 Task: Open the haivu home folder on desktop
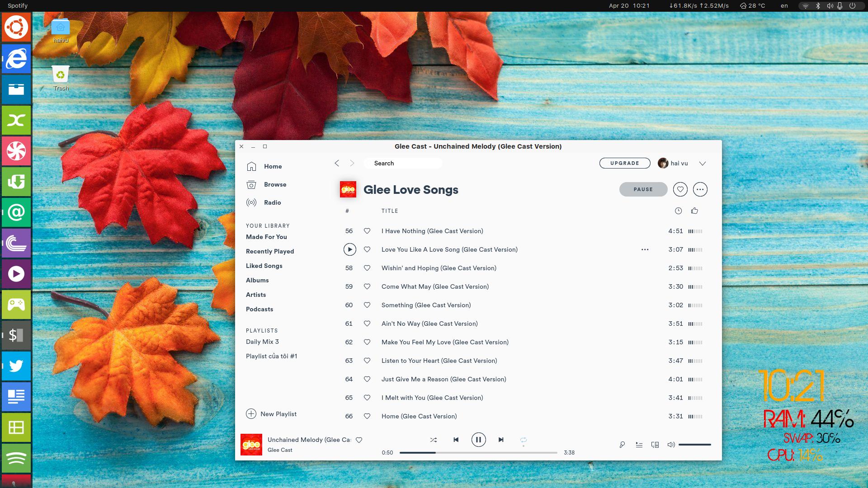[61, 31]
